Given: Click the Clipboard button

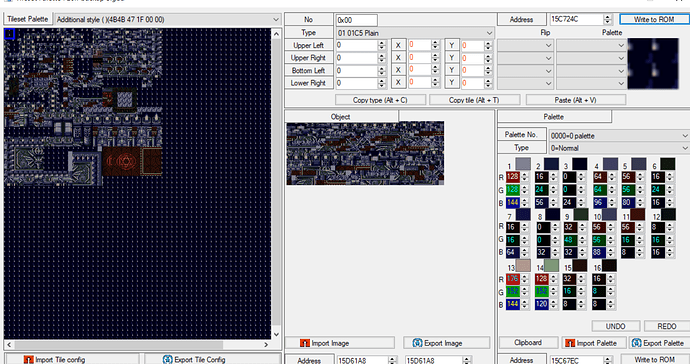Looking at the screenshot, I should point(528,342).
